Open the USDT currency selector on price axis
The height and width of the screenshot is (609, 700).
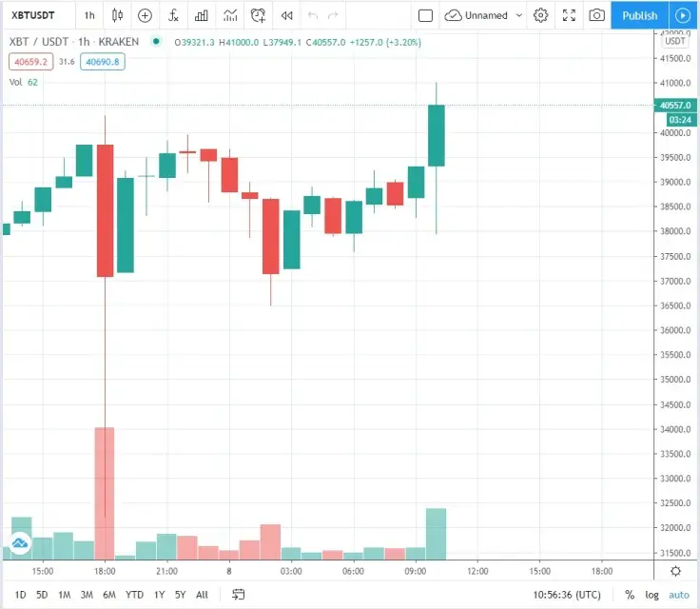[x=675, y=41]
